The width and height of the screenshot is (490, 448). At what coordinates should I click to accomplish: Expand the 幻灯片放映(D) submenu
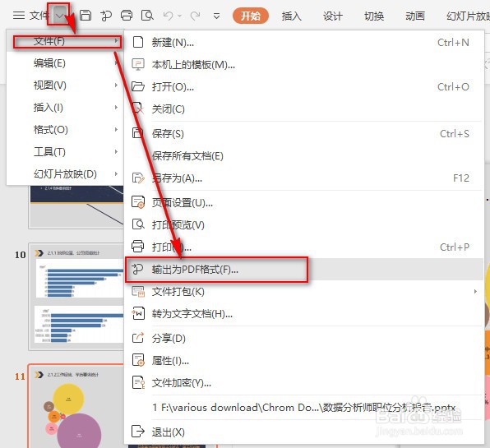[64, 174]
